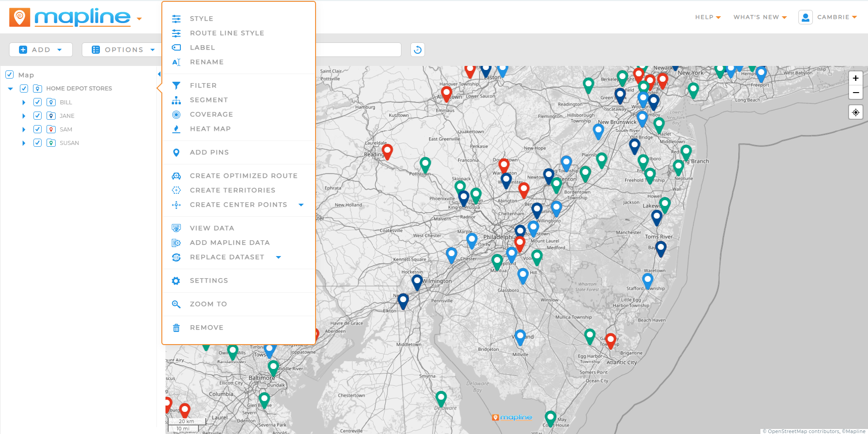Expand the SUSAN segment
Viewport: 868px width, 434px height.
click(24, 143)
